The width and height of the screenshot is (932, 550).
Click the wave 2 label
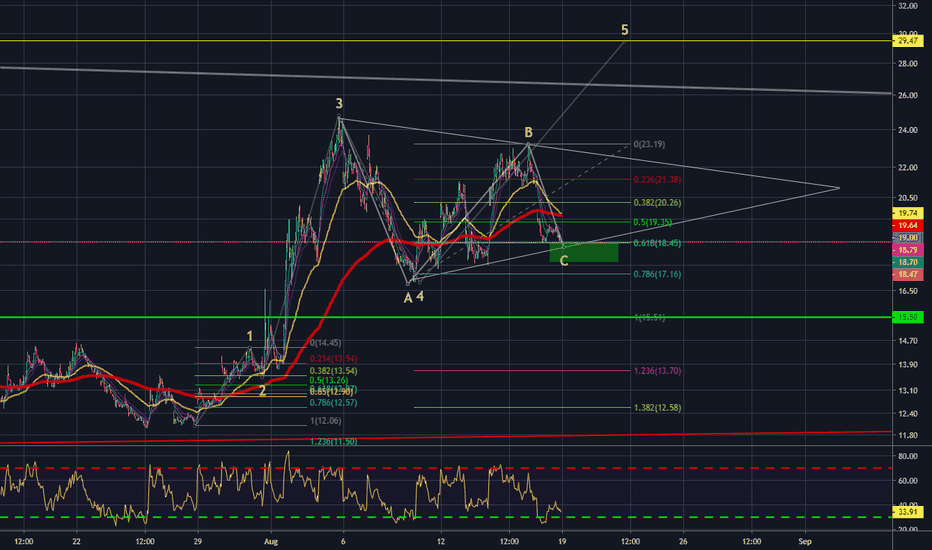pyautogui.click(x=262, y=391)
